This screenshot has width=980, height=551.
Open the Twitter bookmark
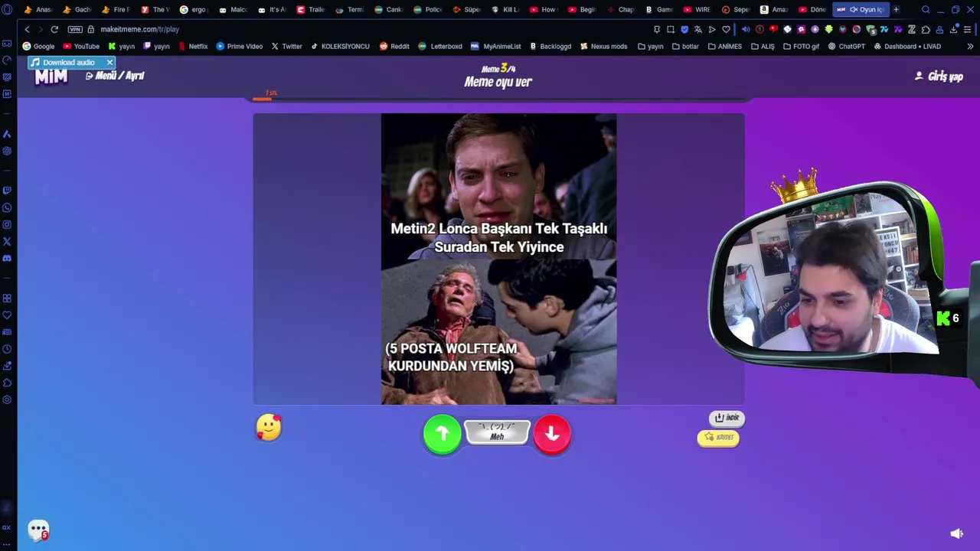pyautogui.click(x=286, y=47)
